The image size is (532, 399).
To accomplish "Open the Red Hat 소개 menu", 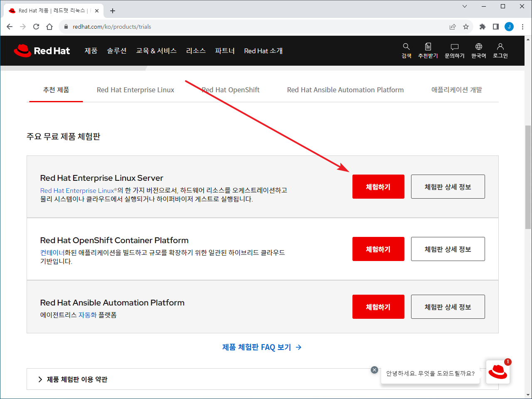I will click(264, 51).
